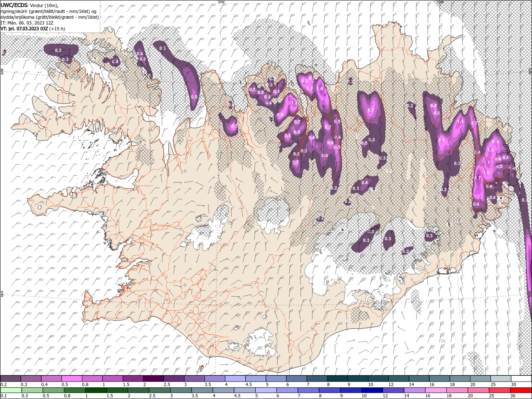Screen dimensions: 532x399
Task: Pick the 3.5–4 gray-blue rain scale swatch
Action: (x=202, y=390)
